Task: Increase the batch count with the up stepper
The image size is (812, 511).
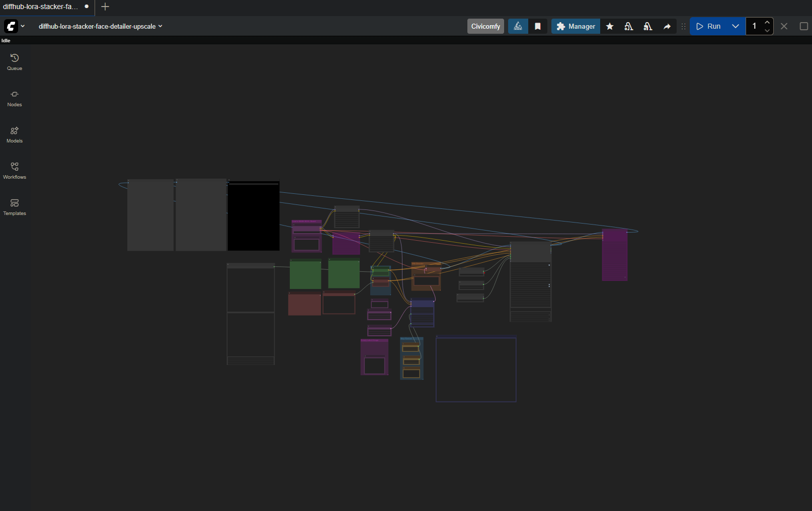Action: point(767,23)
